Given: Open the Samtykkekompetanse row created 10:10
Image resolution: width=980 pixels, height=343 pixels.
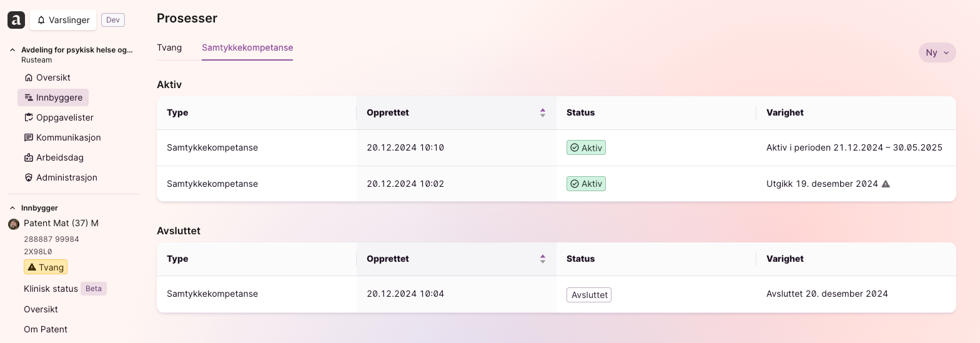Looking at the screenshot, I should [556, 147].
